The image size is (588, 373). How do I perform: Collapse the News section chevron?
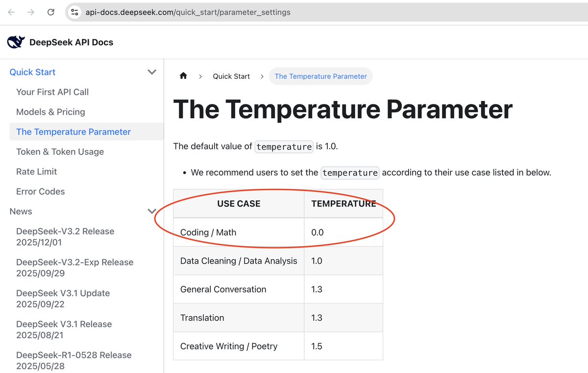click(x=152, y=211)
